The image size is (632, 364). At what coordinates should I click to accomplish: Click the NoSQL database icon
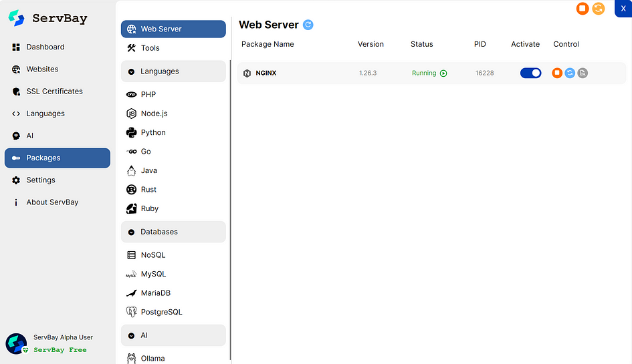131,255
